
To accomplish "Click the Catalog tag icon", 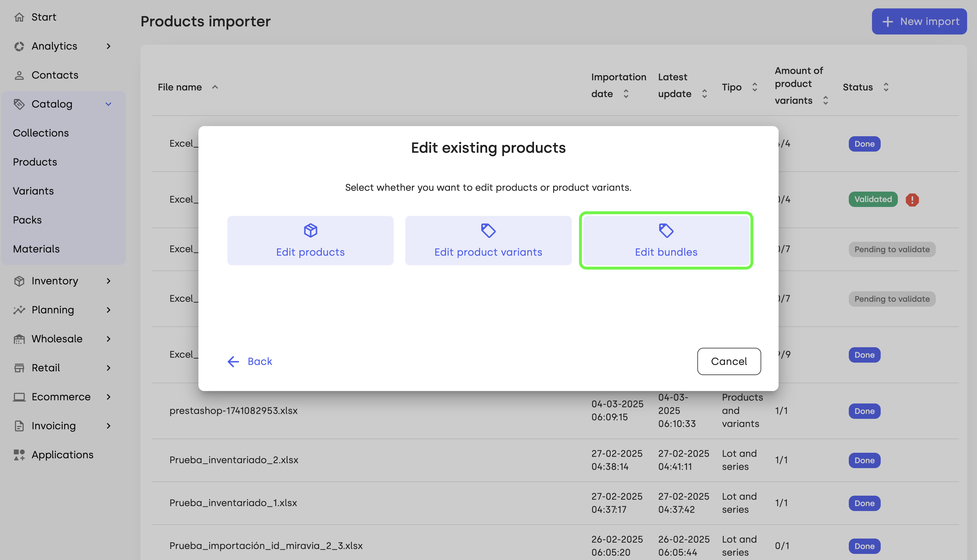I will (x=19, y=104).
